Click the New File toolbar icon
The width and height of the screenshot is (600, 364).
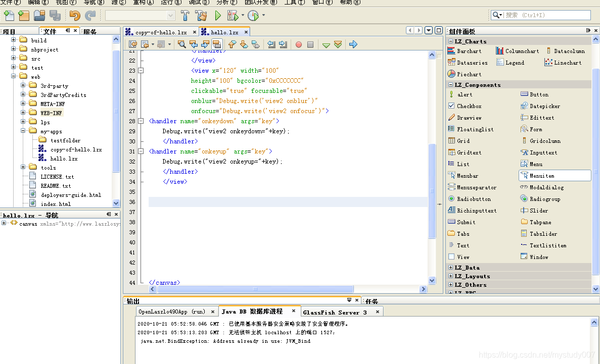pyautogui.click(x=9, y=15)
